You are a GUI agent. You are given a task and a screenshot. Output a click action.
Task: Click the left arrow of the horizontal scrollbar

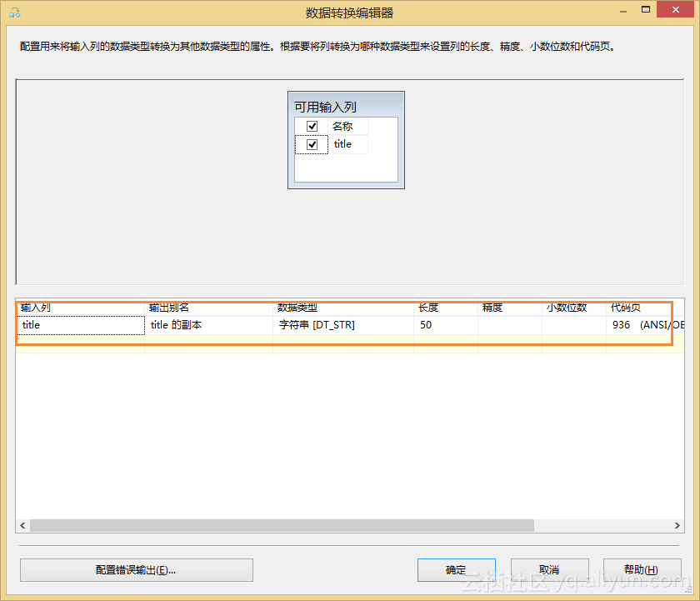[x=22, y=525]
